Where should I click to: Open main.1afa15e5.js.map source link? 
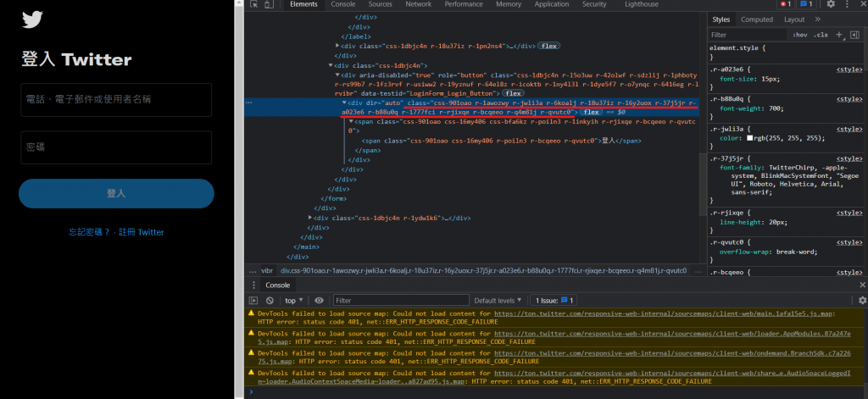coord(665,313)
